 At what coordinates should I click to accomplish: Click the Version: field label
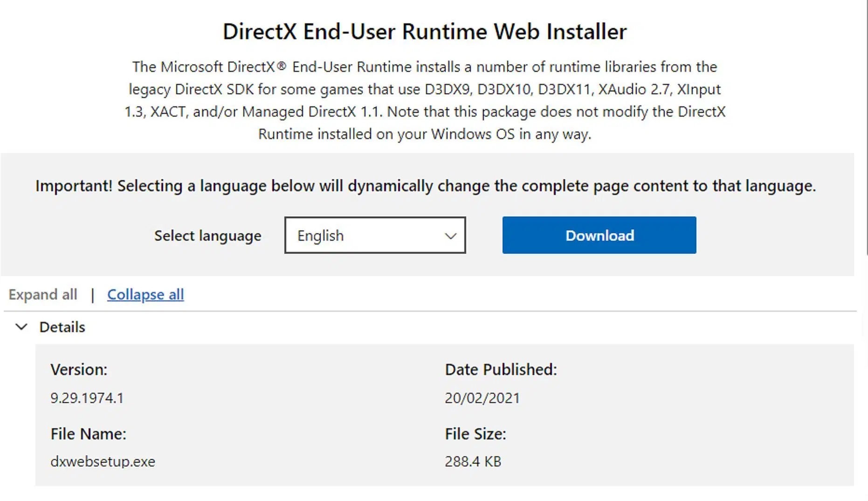pyautogui.click(x=79, y=369)
